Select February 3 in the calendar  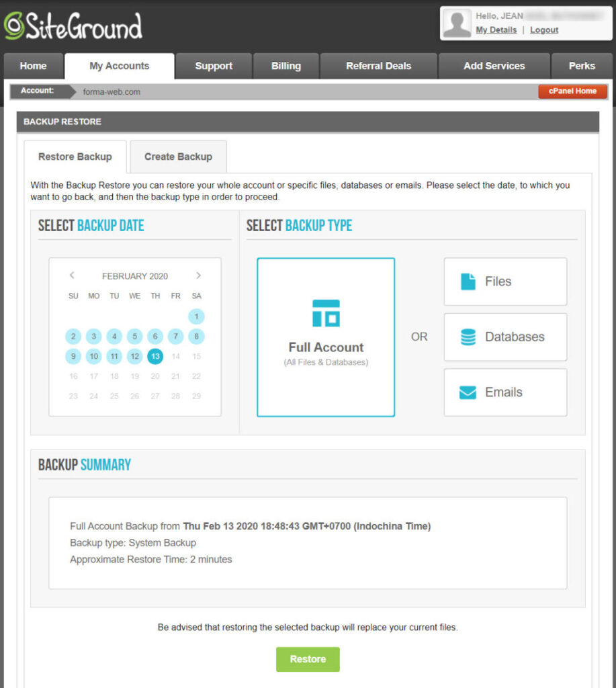(x=94, y=337)
